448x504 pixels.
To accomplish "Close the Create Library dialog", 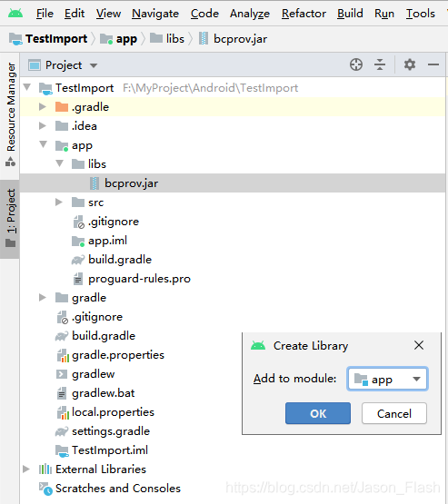I will point(419,346).
